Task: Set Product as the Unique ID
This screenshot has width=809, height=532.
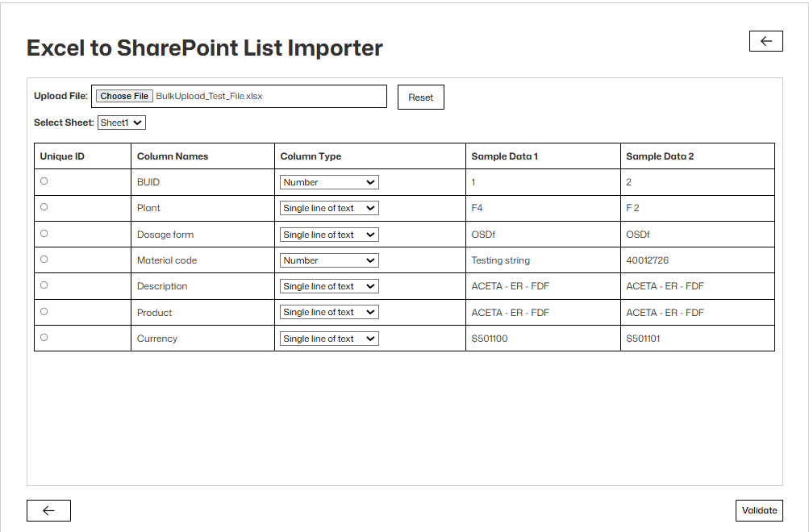Action: pos(44,311)
